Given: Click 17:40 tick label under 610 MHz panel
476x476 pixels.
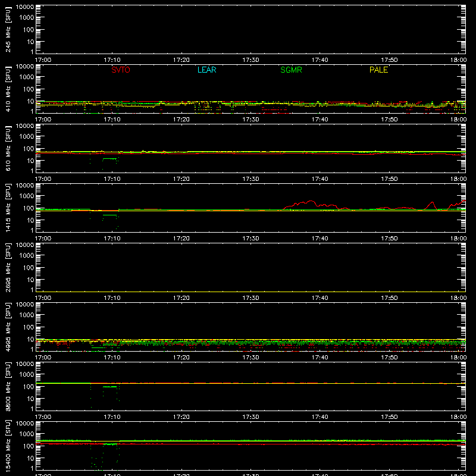Looking at the screenshot, I should pyautogui.click(x=320, y=179).
